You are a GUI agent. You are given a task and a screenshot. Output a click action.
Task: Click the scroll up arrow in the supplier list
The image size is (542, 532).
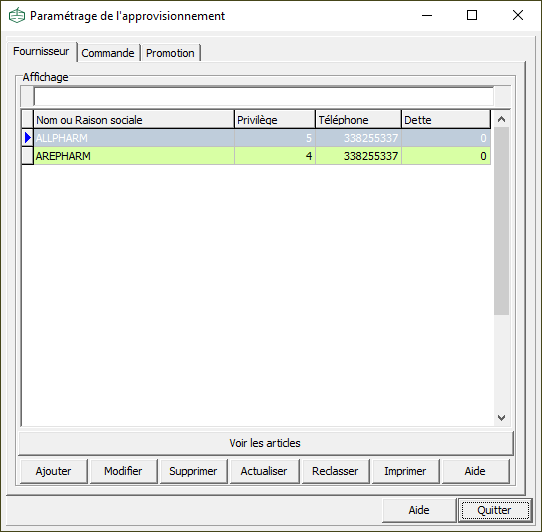(x=501, y=120)
